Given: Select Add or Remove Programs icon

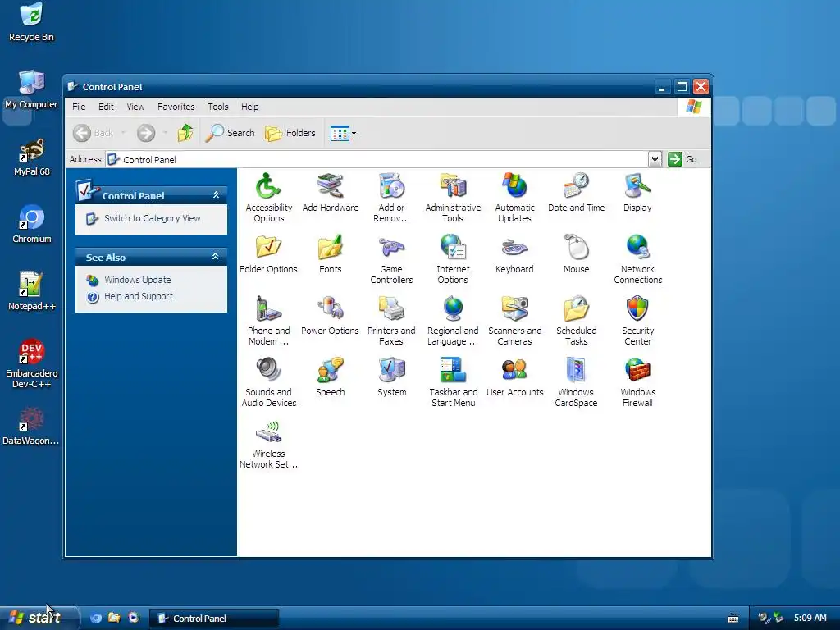Looking at the screenshot, I should pos(391,186).
